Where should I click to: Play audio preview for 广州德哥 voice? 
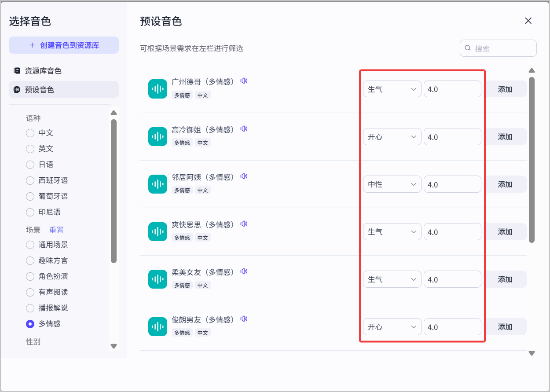244,81
